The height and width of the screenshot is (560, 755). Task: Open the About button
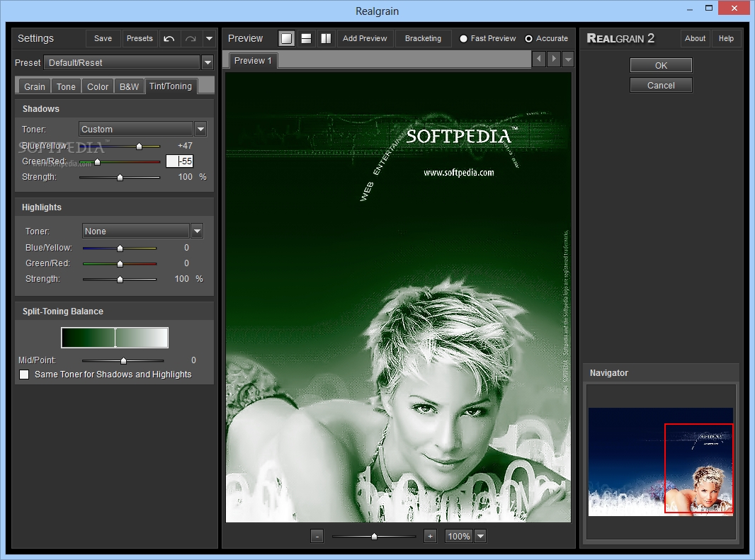tap(696, 38)
